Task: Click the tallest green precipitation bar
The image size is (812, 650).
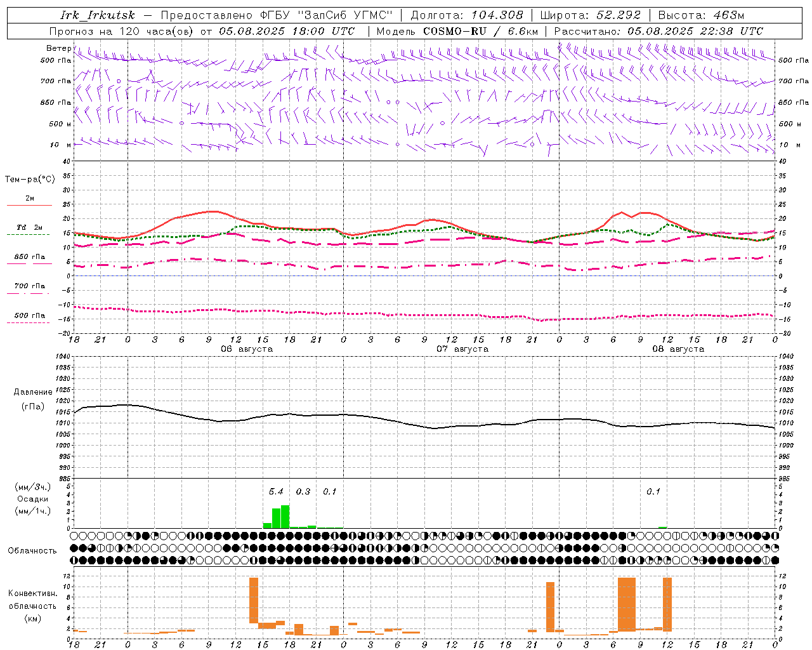Action: [285, 517]
